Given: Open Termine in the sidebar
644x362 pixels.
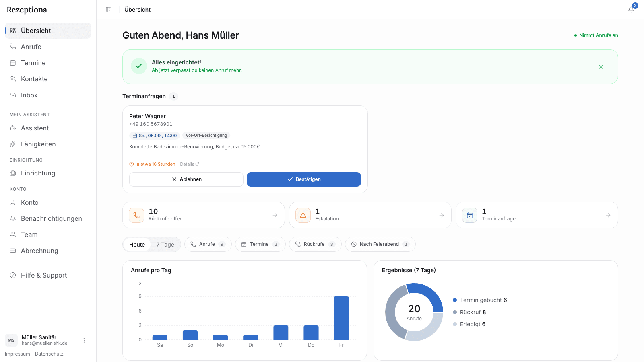Looking at the screenshot, I should pos(48,63).
